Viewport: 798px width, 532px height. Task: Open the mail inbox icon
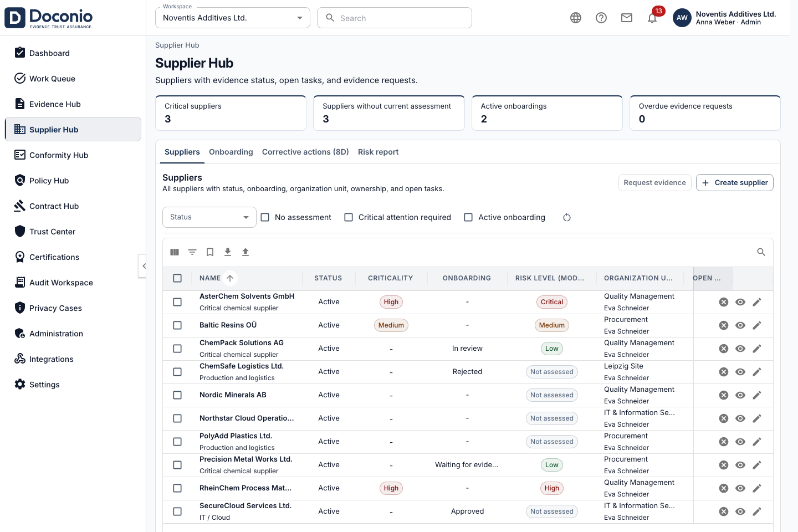pos(627,18)
